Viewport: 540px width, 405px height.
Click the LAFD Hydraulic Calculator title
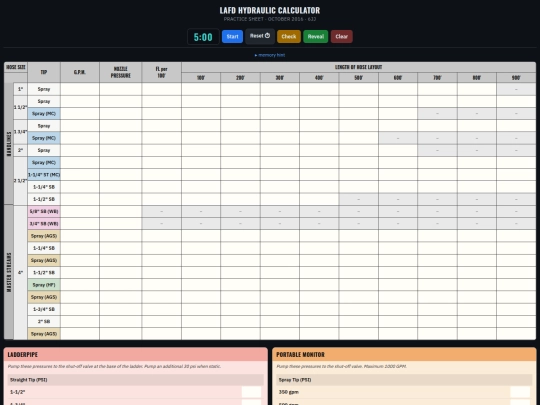click(x=270, y=10)
